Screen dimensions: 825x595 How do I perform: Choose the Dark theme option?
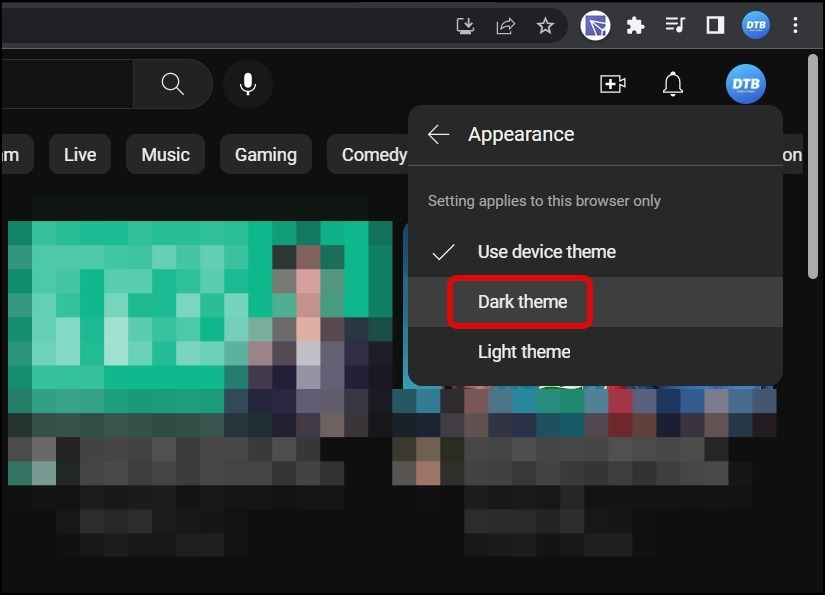(522, 302)
